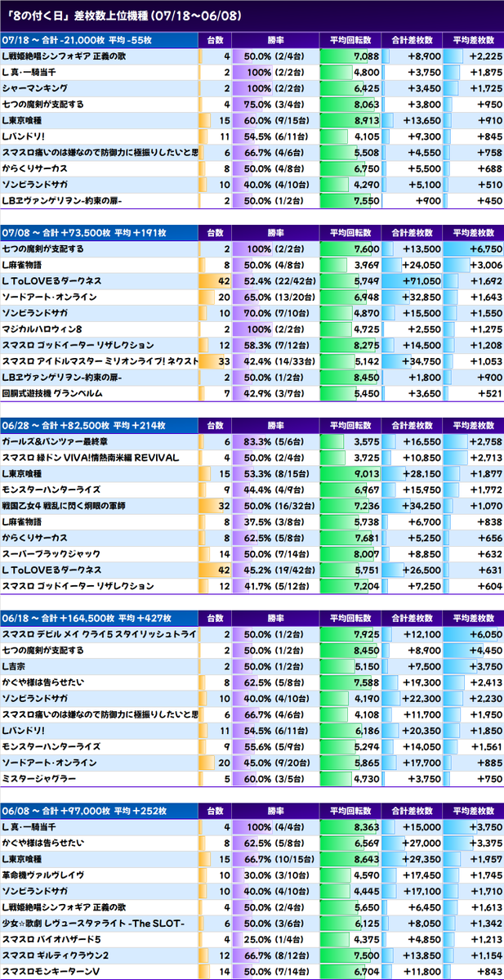Screen dimensions: 504x980
Task: Click the 平均回転数 column header in the 07/08 table
Action: pyautogui.click(x=350, y=232)
